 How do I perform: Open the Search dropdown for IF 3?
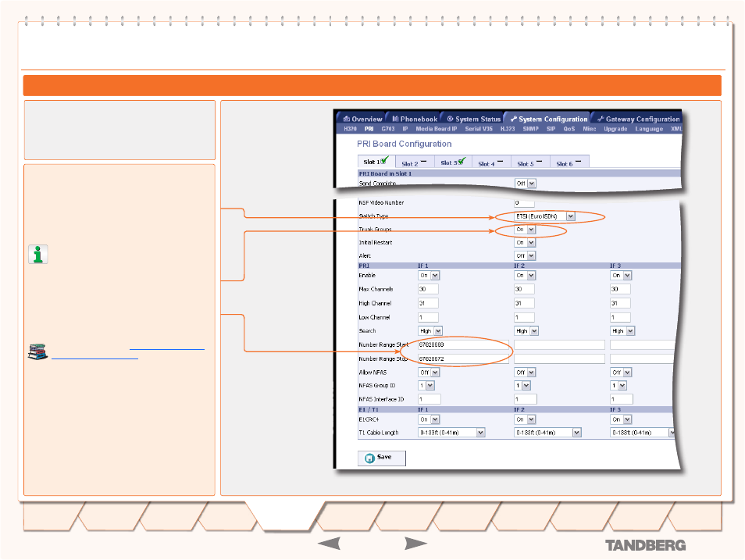coord(622,331)
